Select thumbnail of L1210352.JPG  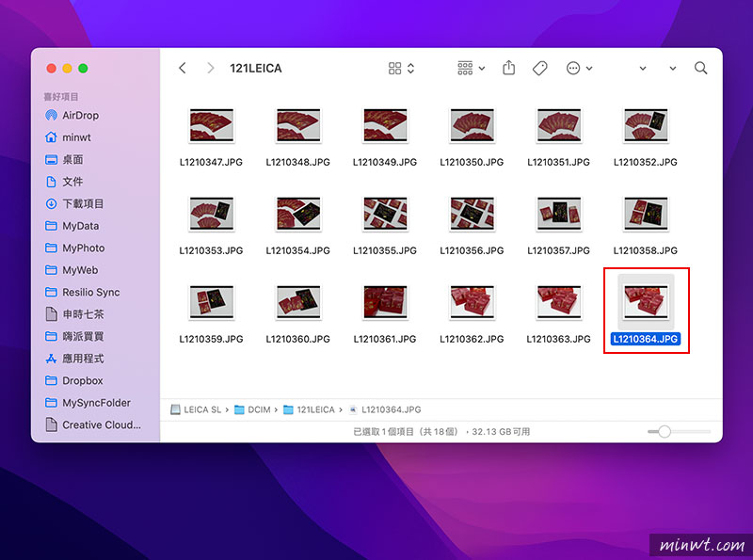pos(646,125)
